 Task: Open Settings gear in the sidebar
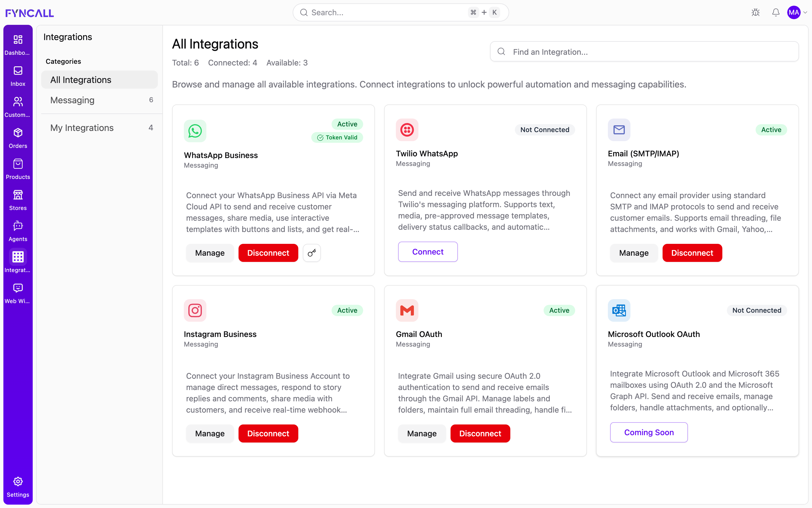18,487
